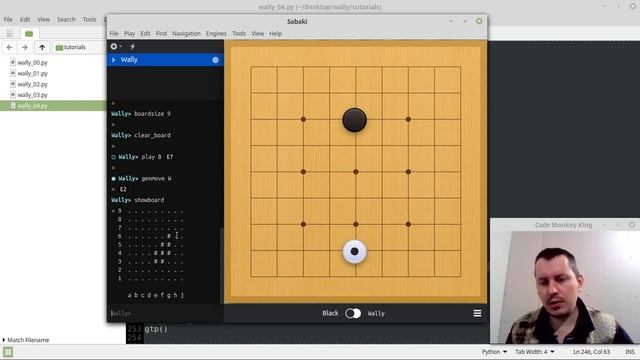Click the green file browser tab icon
The height and width of the screenshot is (360, 640).
(x=29, y=33)
